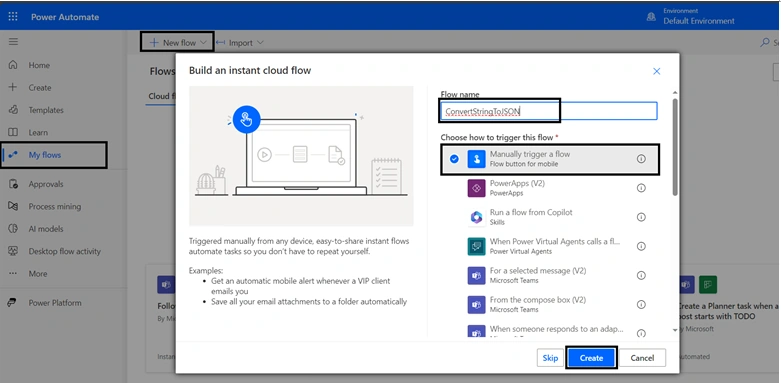Select When Power Virtual Agents calls a flow

coord(550,246)
